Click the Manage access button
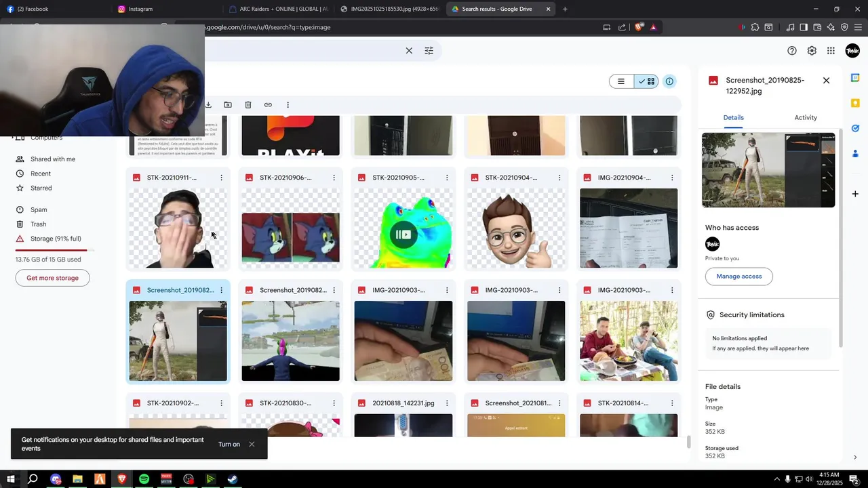The image size is (868, 488). point(739,277)
